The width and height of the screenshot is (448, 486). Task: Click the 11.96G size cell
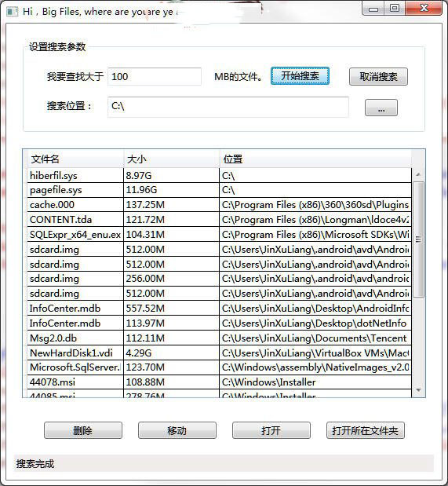(x=171, y=190)
